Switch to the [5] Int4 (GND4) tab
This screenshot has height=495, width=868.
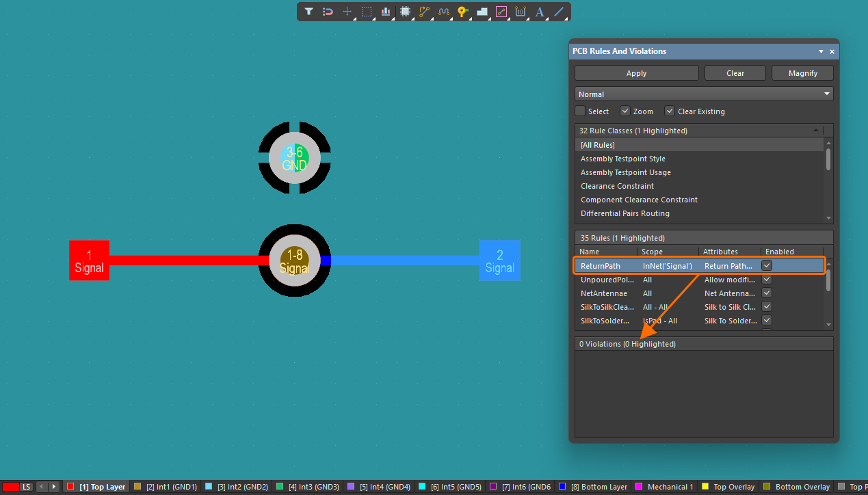378,487
